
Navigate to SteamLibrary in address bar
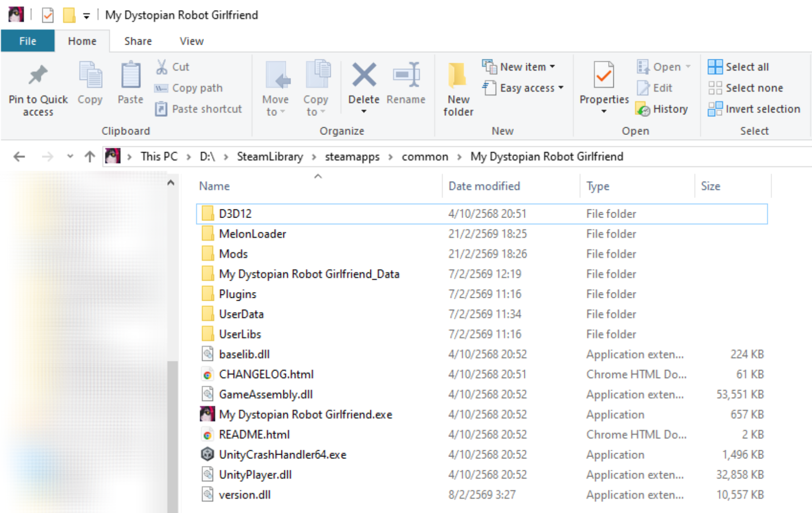tap(270, 157)
